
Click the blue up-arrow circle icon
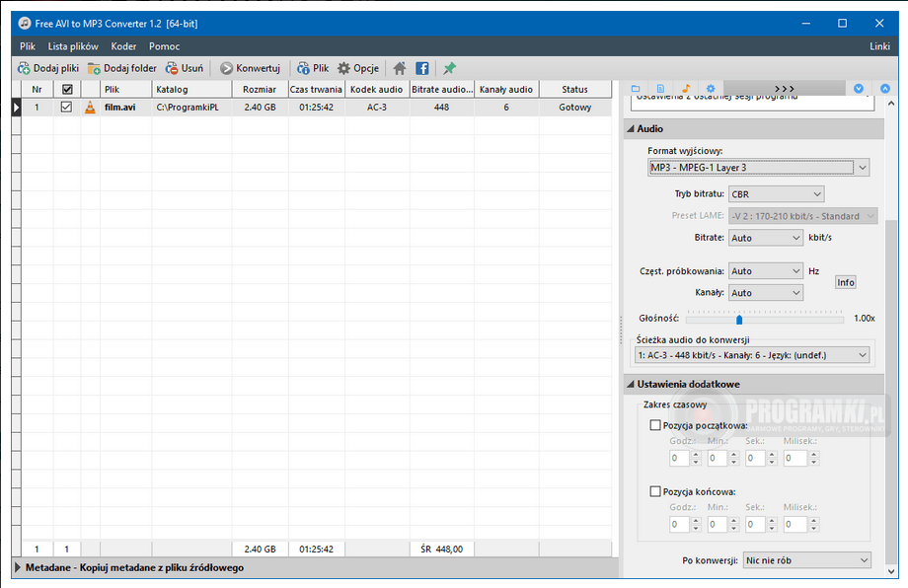[885, 89]
